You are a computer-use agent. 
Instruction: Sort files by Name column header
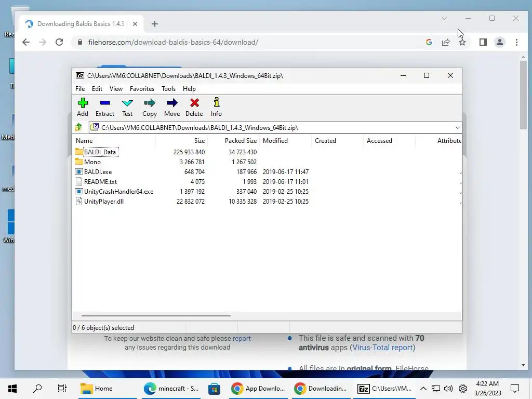click(x=114, y=140)
